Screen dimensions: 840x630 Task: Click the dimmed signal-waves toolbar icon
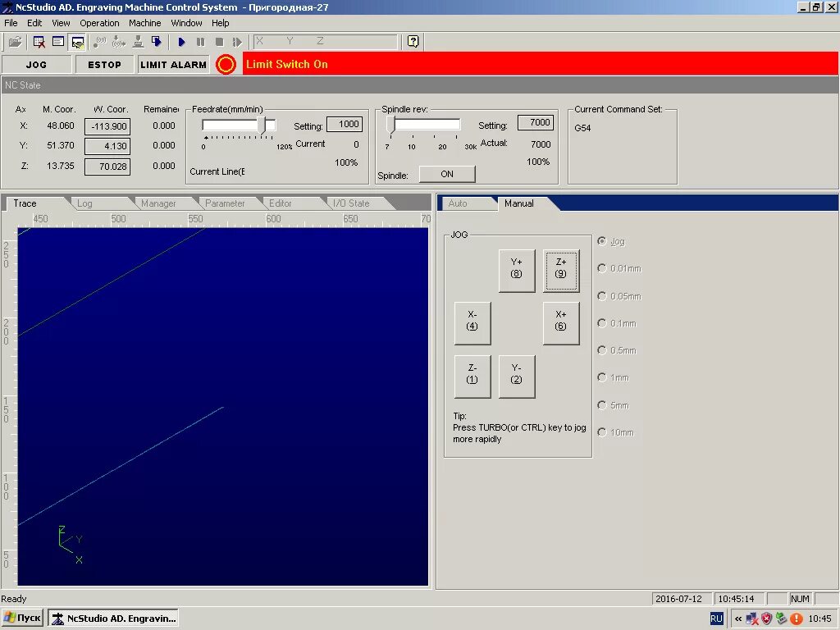pyautogui.click(x=99, y=42)
